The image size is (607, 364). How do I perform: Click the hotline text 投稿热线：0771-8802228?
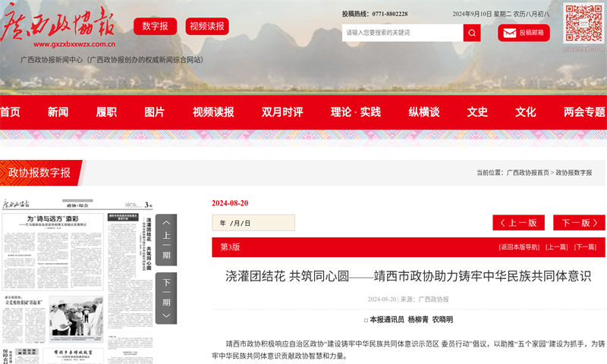pyautogui.click(x=375, y=14)
